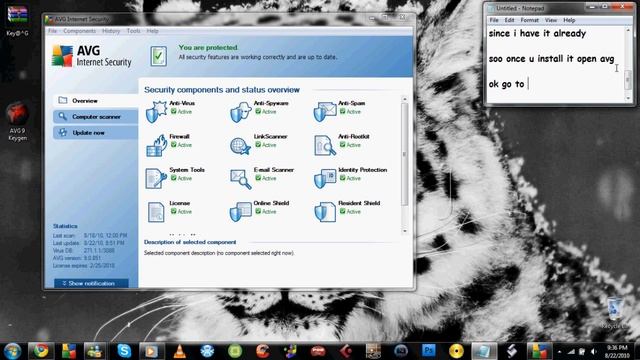Click the 'You are protected' status text
This screenshot has width=640, height=360.
click(x=208, y=48)
